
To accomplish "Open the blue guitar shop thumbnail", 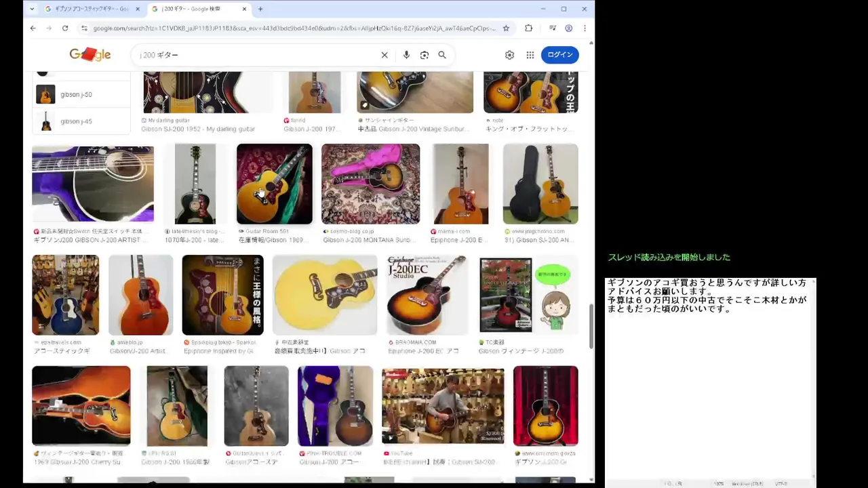I will point(65,295).
